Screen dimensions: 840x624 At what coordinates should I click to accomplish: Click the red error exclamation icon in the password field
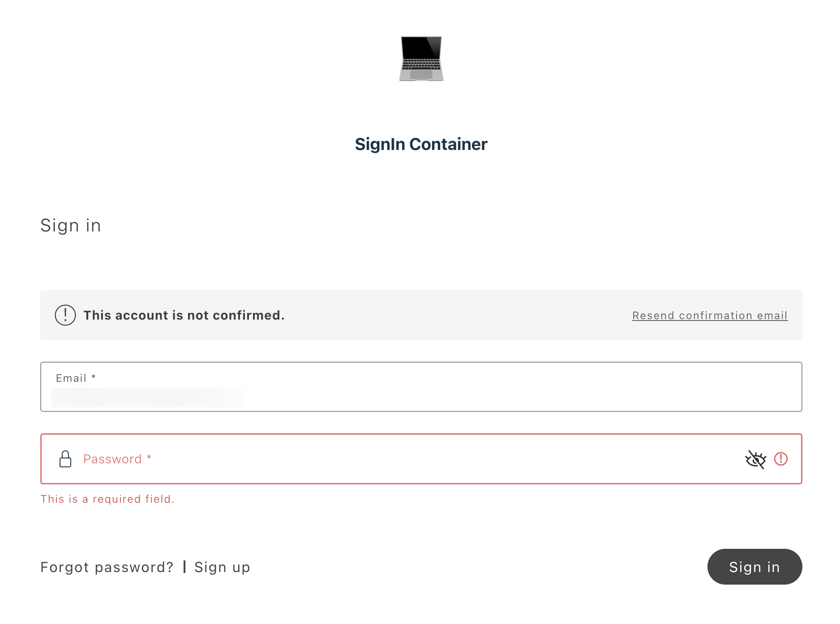pos(781,459)
